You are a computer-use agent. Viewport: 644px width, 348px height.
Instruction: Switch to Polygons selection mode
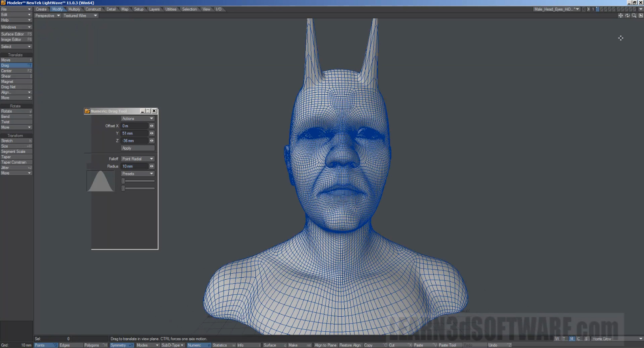click(x=95, y=345)
